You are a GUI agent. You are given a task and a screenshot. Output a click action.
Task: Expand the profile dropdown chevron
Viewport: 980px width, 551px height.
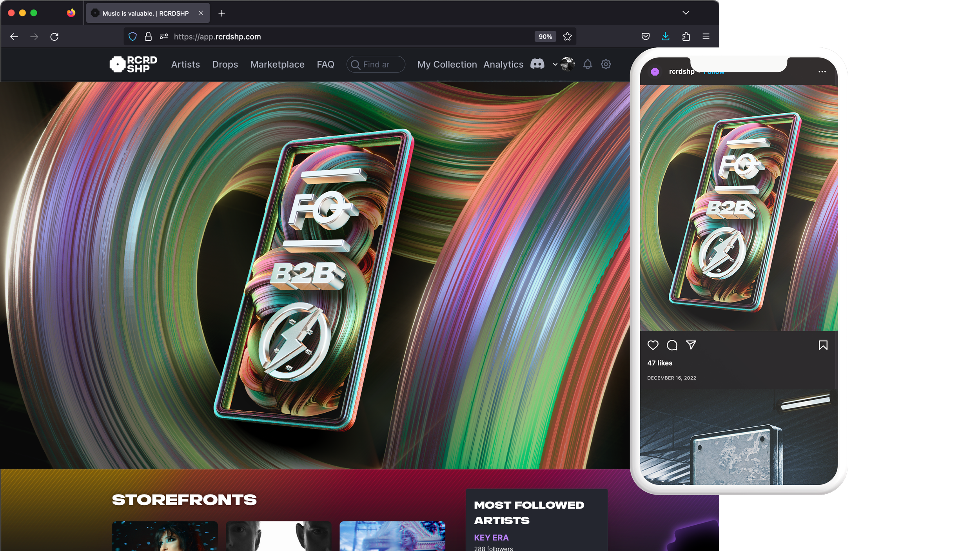(x=555, y=65)
